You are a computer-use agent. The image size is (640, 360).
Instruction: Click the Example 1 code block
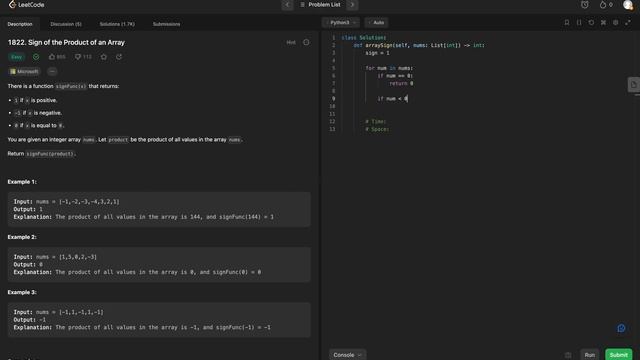(x=159, y=209)
